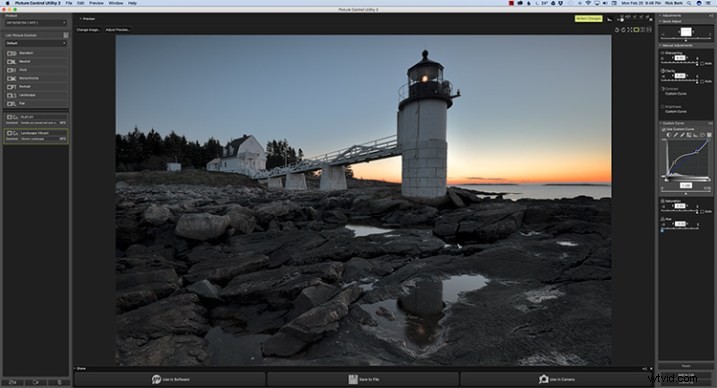Select the Neutral picture control
This screenshot has width=717, height=388.
tap(36, 61)
